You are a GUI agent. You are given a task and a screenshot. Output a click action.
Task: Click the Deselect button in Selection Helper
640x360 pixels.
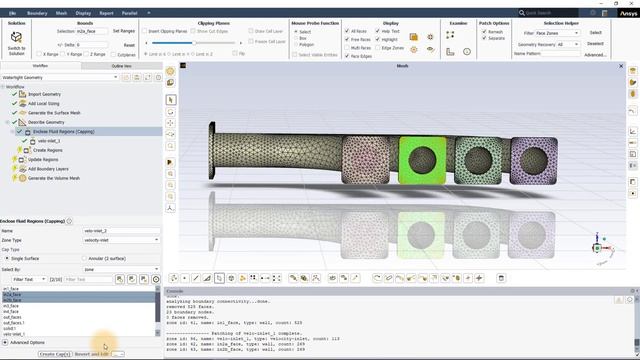coord(595,44)
